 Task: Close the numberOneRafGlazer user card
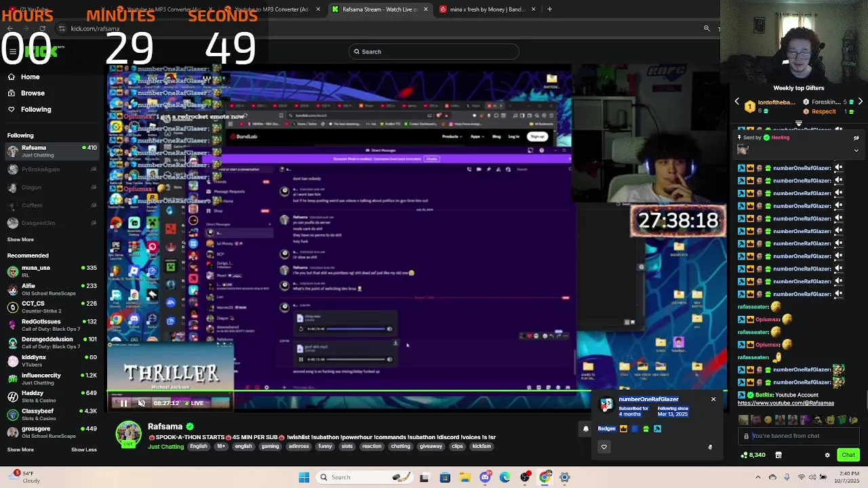(713, 399)
